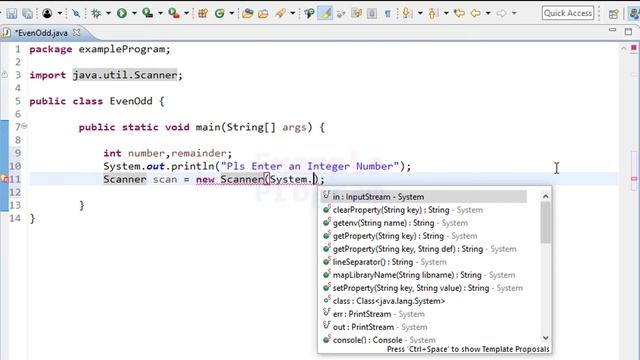
Task: Click the Save toolbar icon
Action: click(x=11, y=13)
